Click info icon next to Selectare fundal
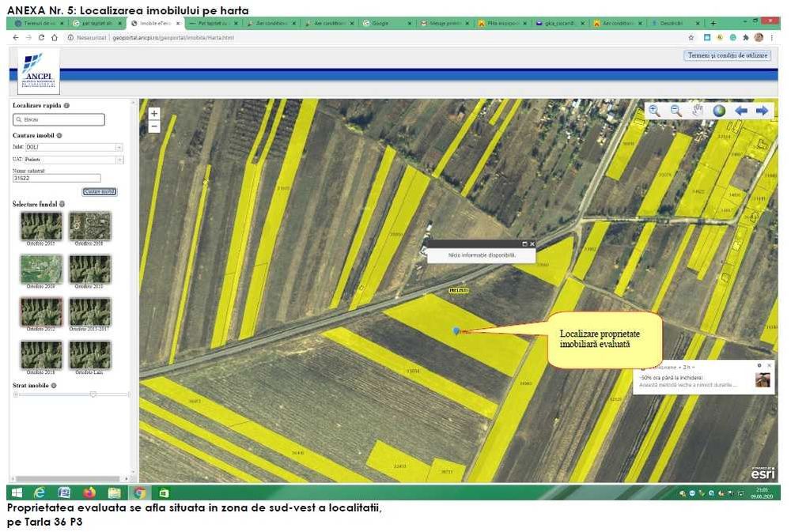The height and width of the screenshot is (532, 791). [62, 204]
